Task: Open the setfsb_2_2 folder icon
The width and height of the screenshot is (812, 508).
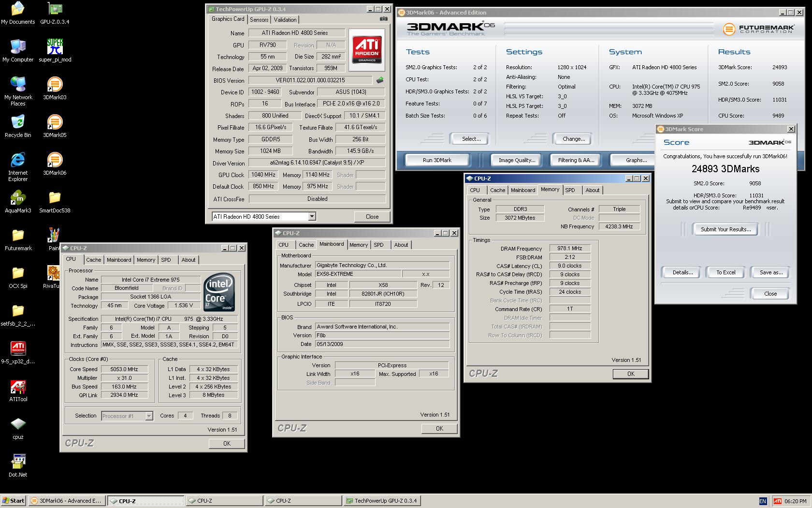Action: pyautogui.click(x=18, y=315)
